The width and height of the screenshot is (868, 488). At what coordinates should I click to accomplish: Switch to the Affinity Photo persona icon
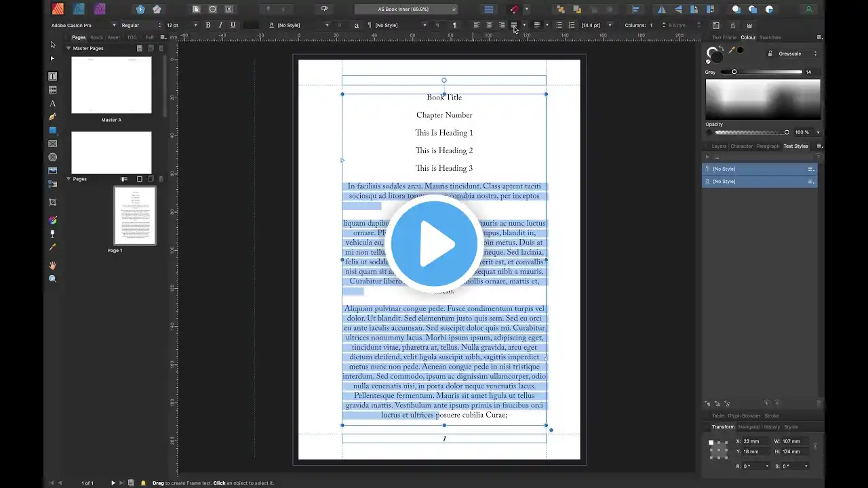[x=100, y=9]
